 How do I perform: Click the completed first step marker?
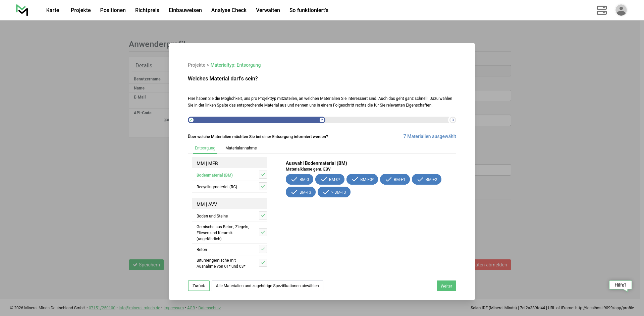(x=191, y=120)
